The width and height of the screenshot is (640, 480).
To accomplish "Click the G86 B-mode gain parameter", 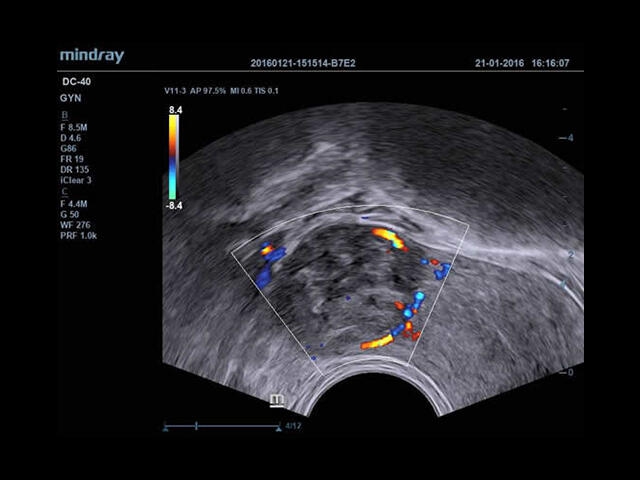I will pos(70,148).
